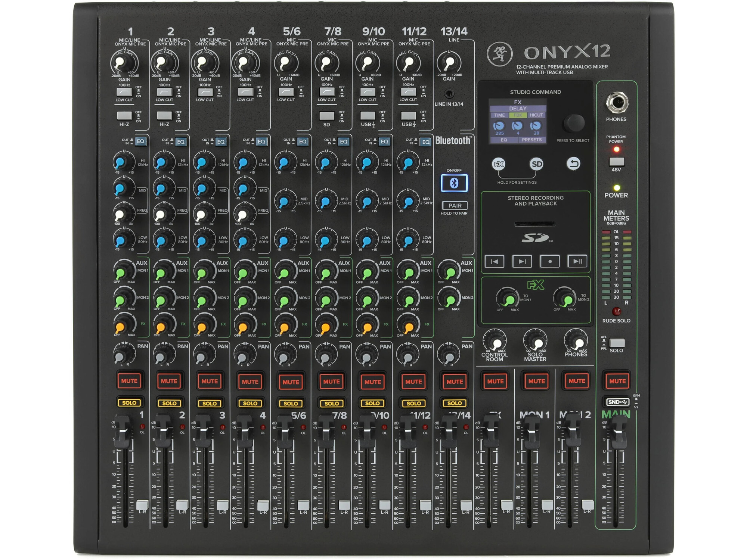Click channel 7/8 LOW 80Hz knob
Image resolution: width=747 pixels, height=560 pixels.
(x=326, y=240)
